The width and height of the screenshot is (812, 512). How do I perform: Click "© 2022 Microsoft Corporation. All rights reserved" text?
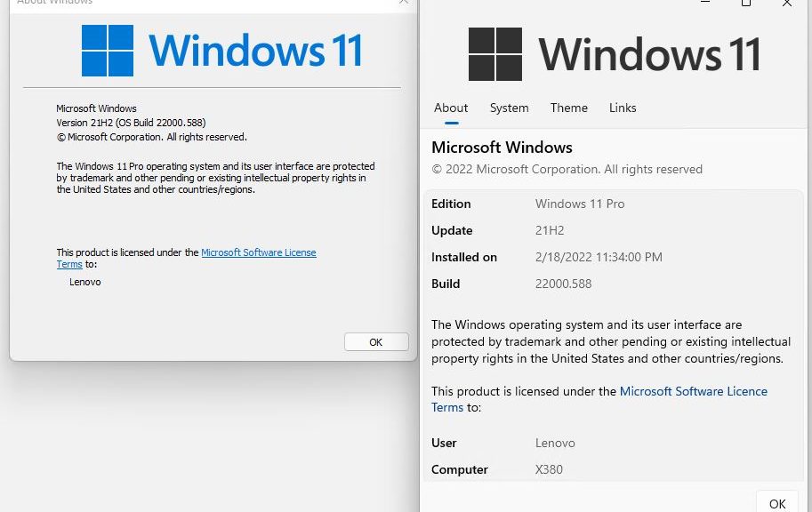pos(567,169)
